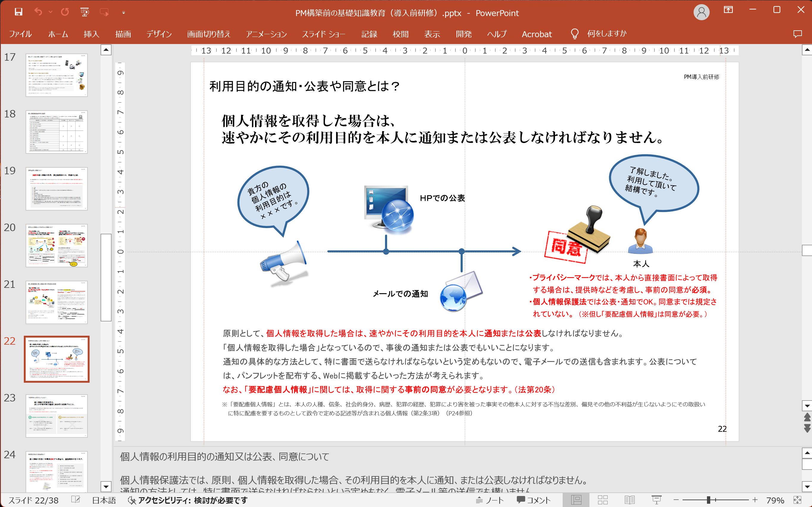Open the デザイン ribbon tab
Viewport: 812px width, 507px height.
click(x=159, y=34)
